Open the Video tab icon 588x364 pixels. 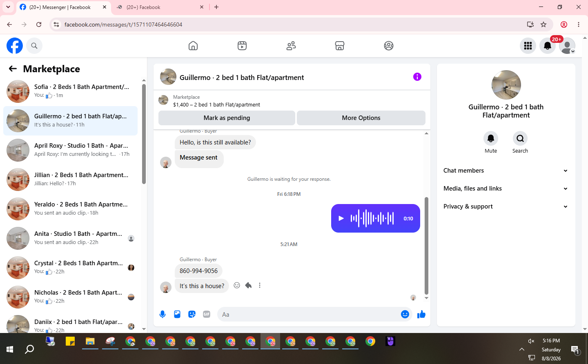242,46
